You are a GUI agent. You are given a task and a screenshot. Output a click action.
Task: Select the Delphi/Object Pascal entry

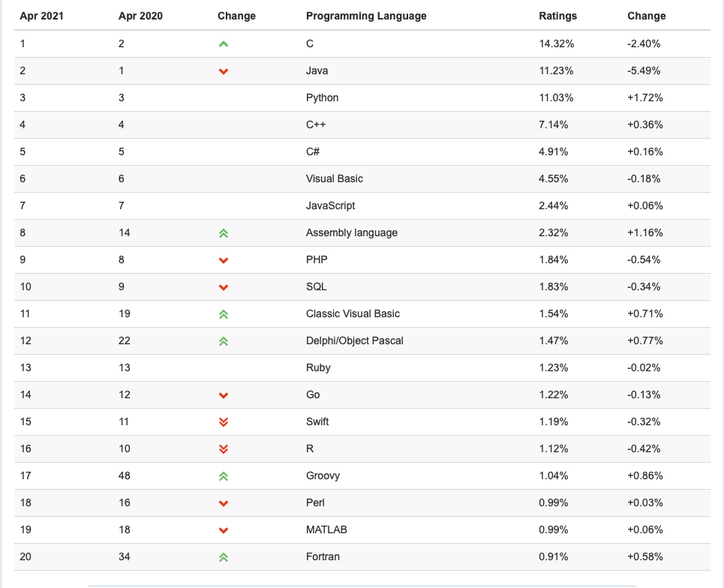pyautogui.click(x=355, y=340)
